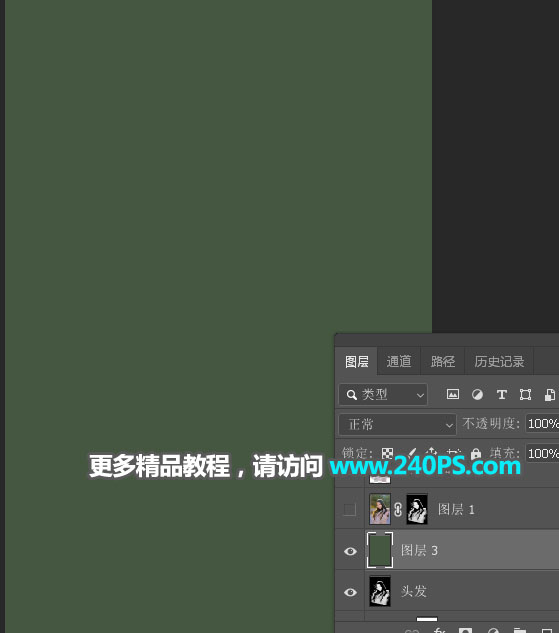Select the adjustment layer filter icon
559x633 pixels.
[x=477, y=394]
